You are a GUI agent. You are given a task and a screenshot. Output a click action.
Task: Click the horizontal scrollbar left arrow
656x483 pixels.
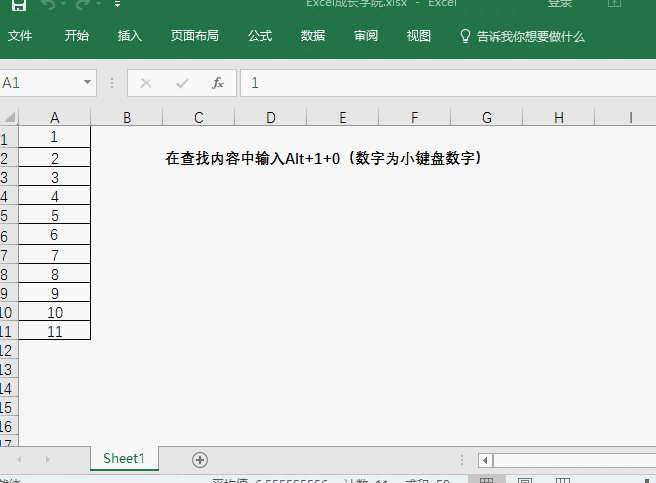tap(485, 460)
